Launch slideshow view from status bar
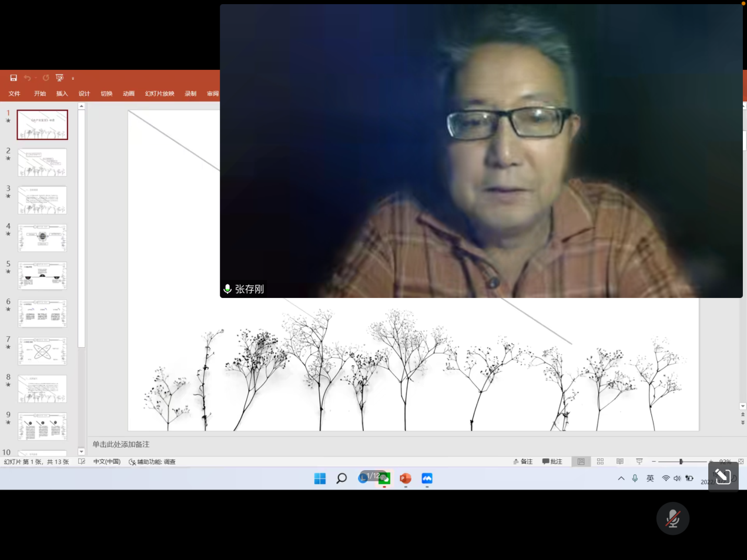The image size is (747, 560). pyautogui.click(x=639, y=462)
